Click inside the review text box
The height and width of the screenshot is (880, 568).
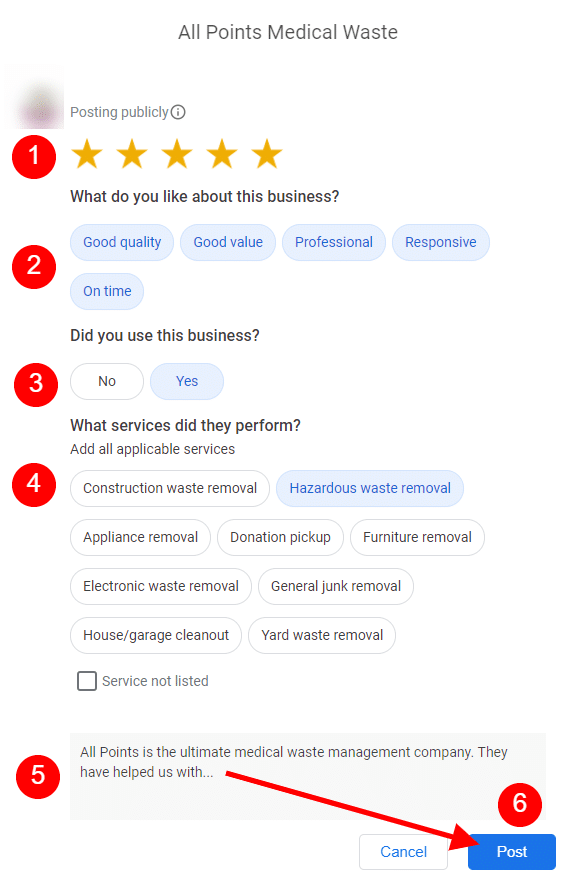pyautogui.click(x=308, y=776)
